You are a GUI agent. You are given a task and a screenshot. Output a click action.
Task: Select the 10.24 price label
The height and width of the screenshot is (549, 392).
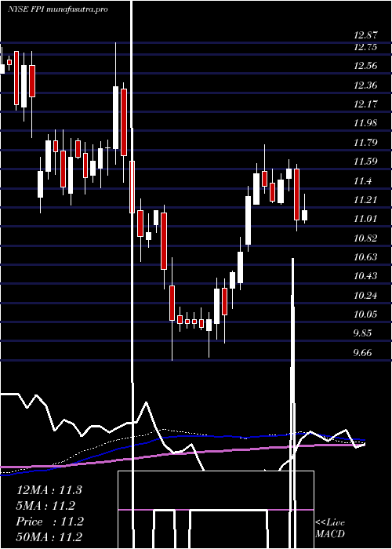click(x=365, y=295)
